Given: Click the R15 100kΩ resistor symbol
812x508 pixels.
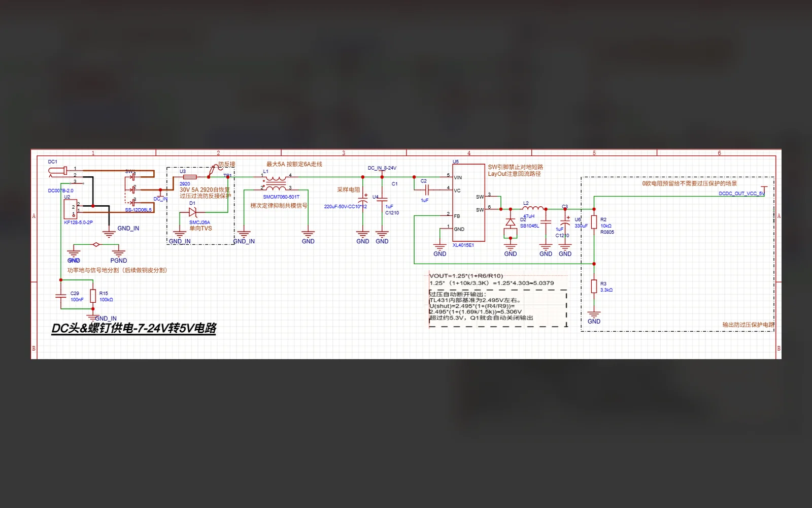Looking at the screenshot, I should (93, 296).
